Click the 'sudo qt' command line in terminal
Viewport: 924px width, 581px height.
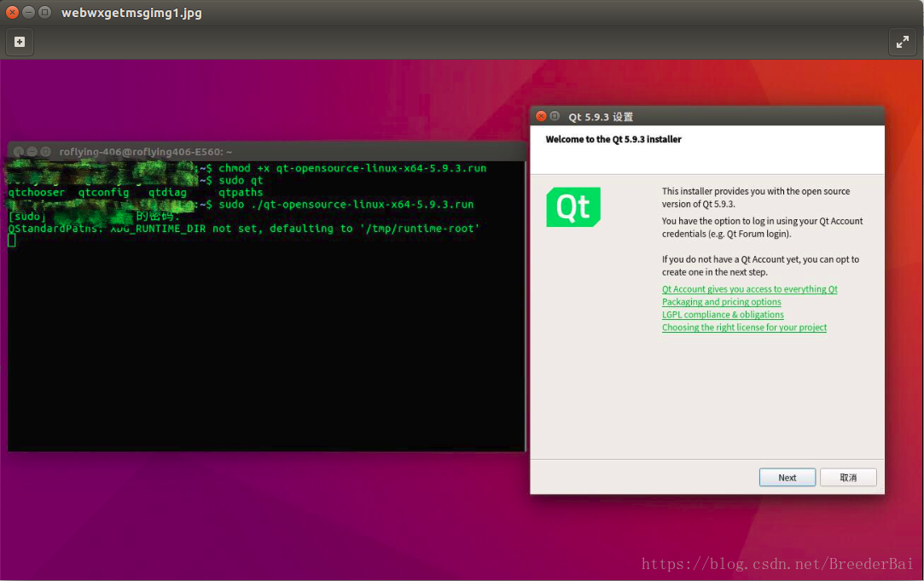pos(241,180)
